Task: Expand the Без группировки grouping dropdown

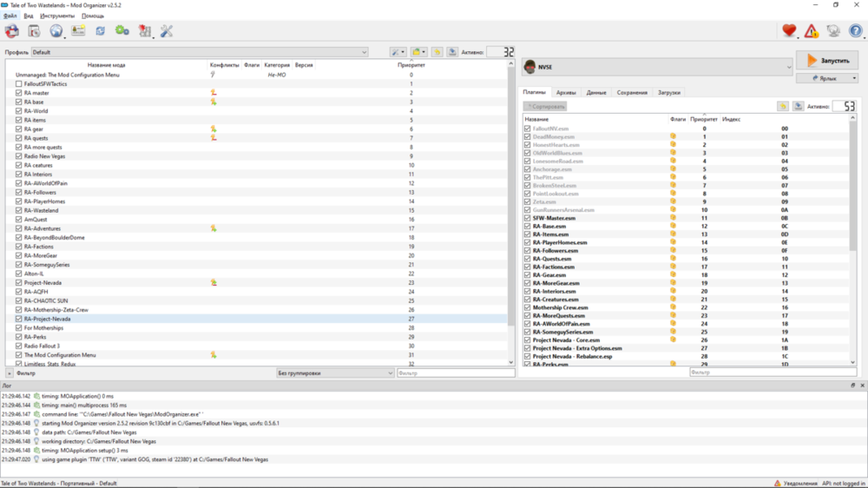Action: click(x=335, y=373)
